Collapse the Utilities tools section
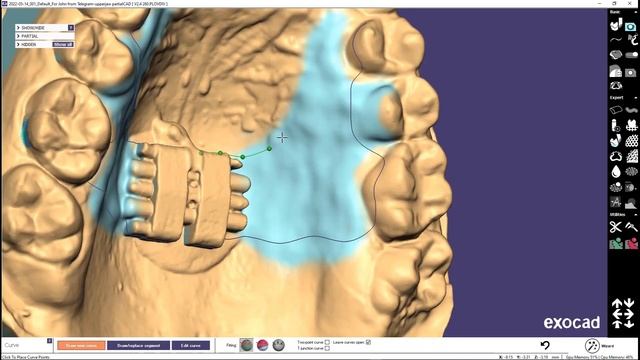The image size is (640, 360). [636, 215]
